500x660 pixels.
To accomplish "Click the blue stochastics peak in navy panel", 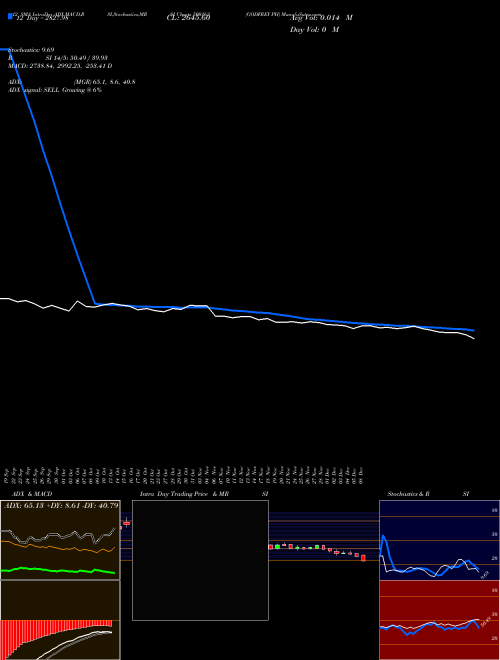I will 383,537.
